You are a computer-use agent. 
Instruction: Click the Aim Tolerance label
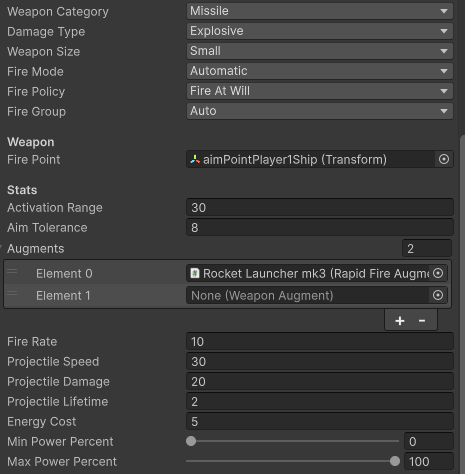pyautogui.click(x=47, y=228)
